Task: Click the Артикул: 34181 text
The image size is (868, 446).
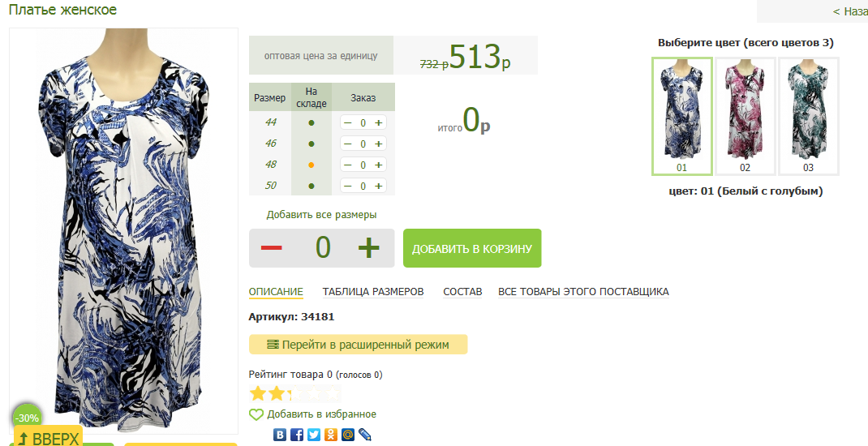Action: click(291, 317)
